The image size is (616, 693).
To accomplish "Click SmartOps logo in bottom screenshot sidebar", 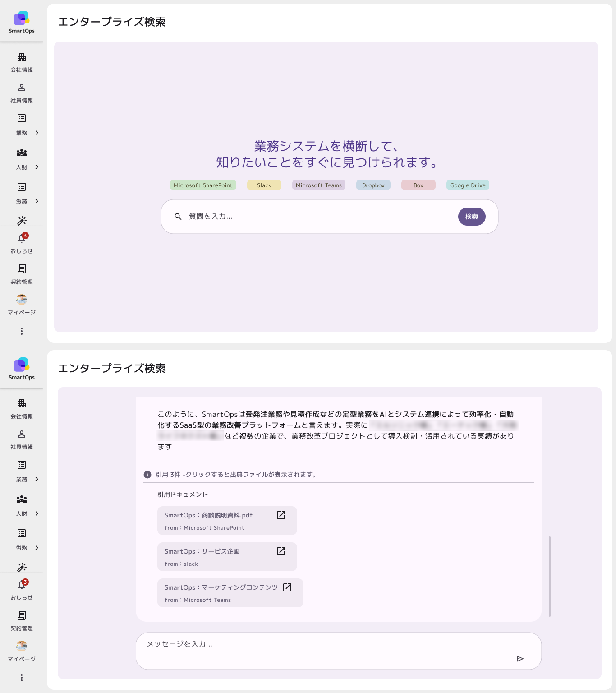I will click(22, 369).
